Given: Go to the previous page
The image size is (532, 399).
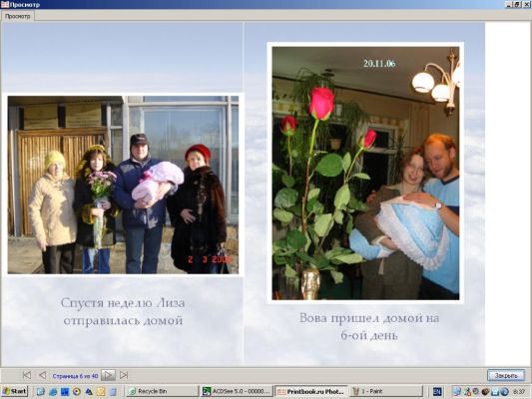Looking at the screenshot, I should point(42,375).
